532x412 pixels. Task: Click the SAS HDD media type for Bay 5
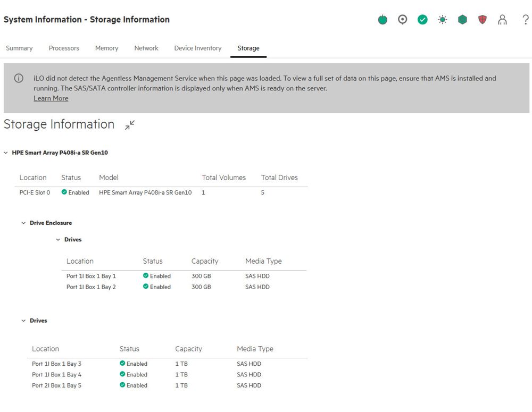click(x=249, y=385)
